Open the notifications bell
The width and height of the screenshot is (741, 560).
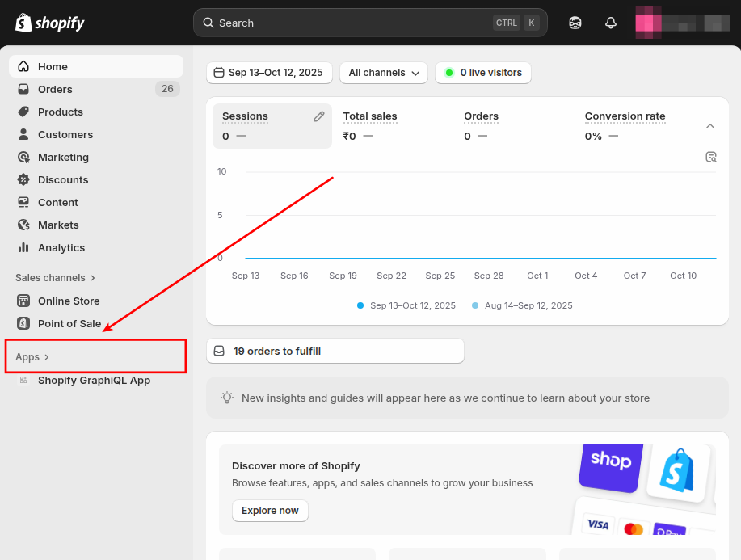pos(611,23)
